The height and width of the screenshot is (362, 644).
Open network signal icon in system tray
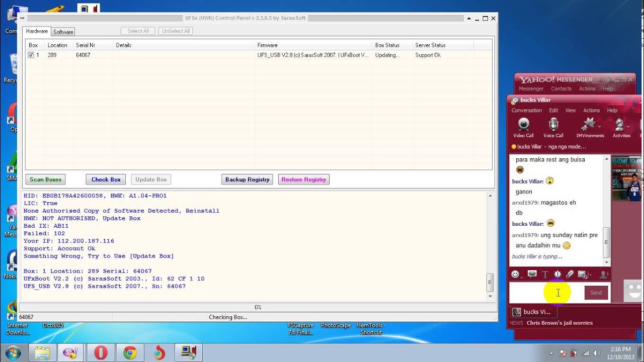click(x=585, y=353)
